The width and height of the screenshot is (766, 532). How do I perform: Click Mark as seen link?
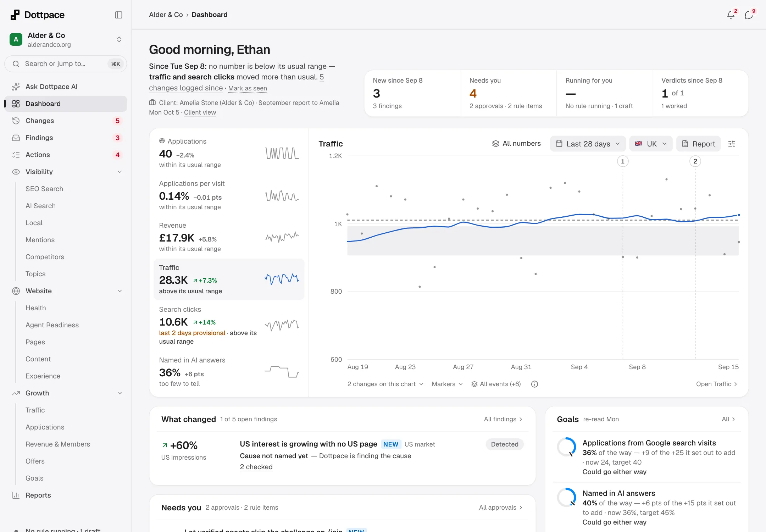[x=248, y=88]
